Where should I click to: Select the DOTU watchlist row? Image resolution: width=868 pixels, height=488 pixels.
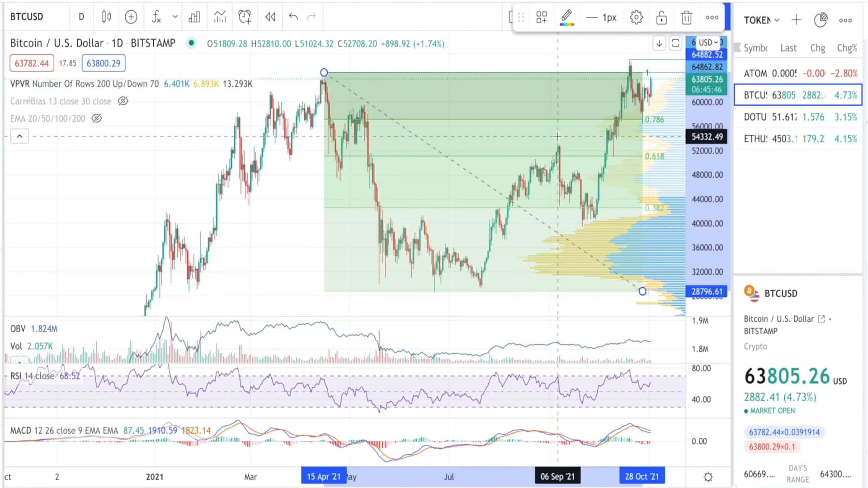point(798,117)
